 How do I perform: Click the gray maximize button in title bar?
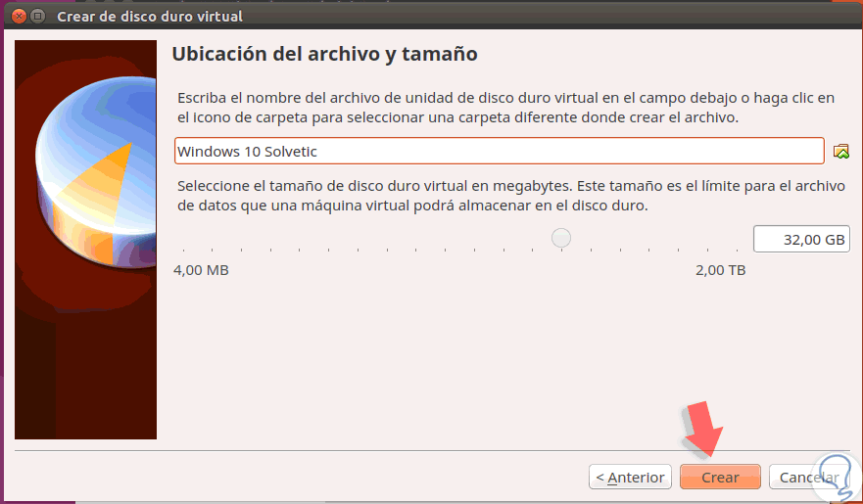click(38, 17)
